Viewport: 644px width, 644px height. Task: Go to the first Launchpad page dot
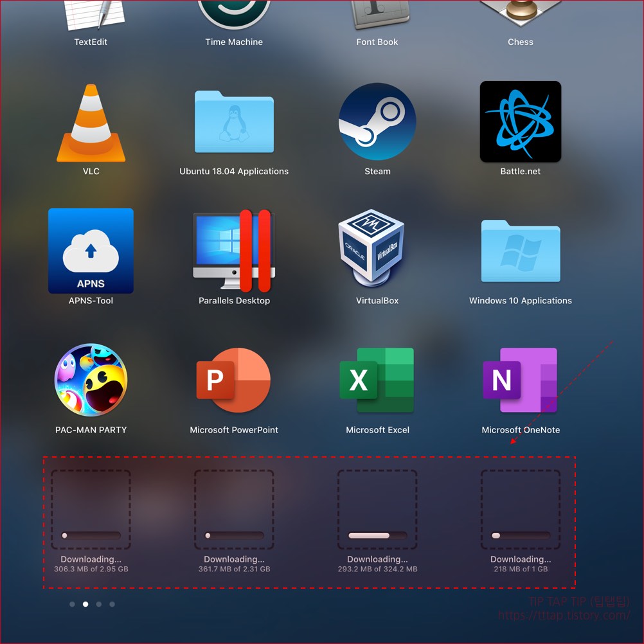coord(72,604)
